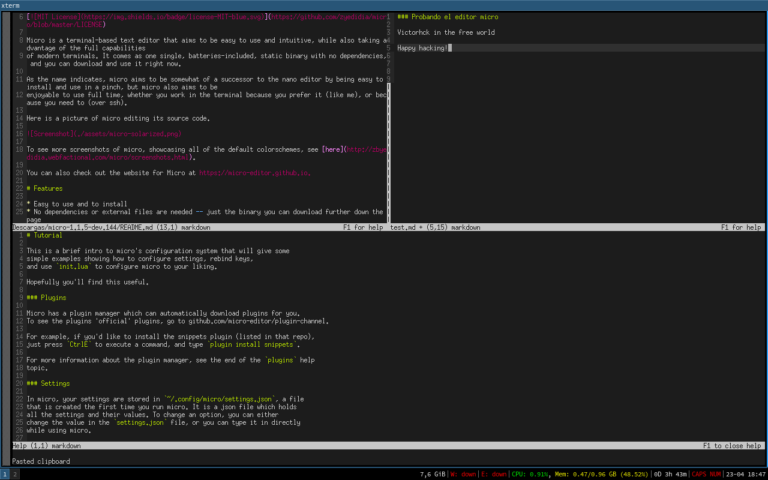
Task: Click 'Here is a picture of micro' line
Action: click(118, 119)
